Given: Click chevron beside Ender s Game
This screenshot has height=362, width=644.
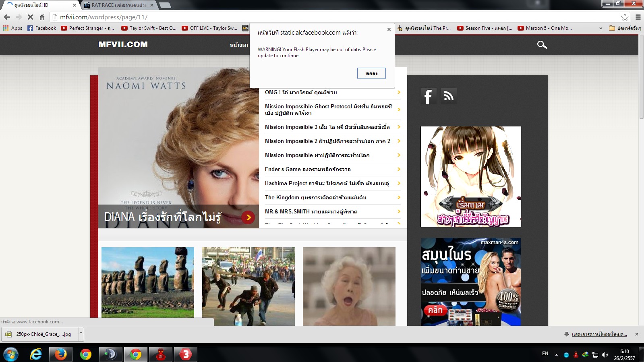Looking at the screenshot, I should (399, 169).
